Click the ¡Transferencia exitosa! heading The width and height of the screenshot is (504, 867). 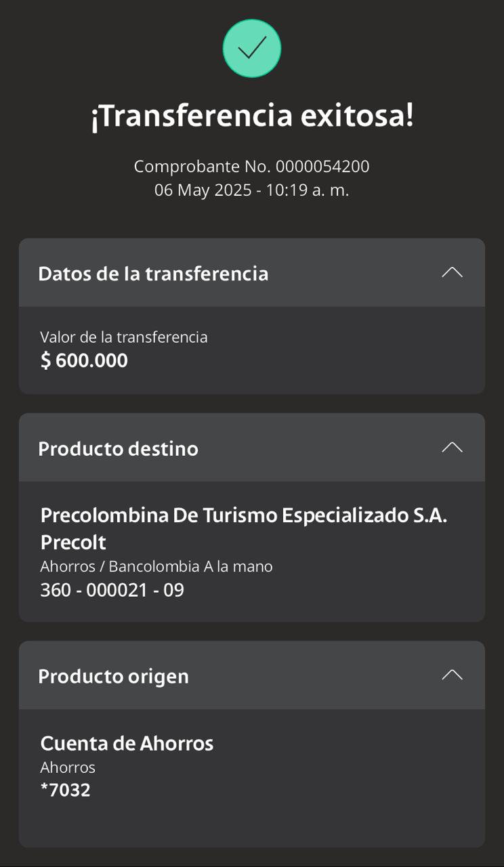(x=252, y=116)
